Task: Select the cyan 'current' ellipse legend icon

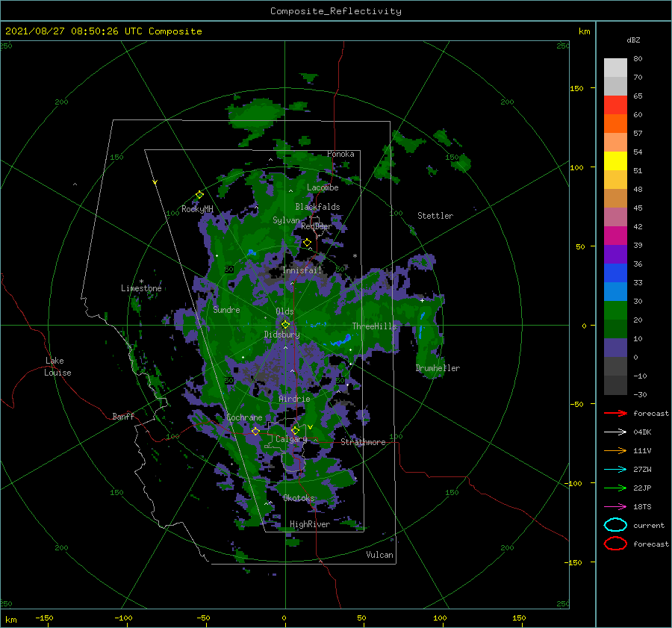Action: (x=615, y=525)
